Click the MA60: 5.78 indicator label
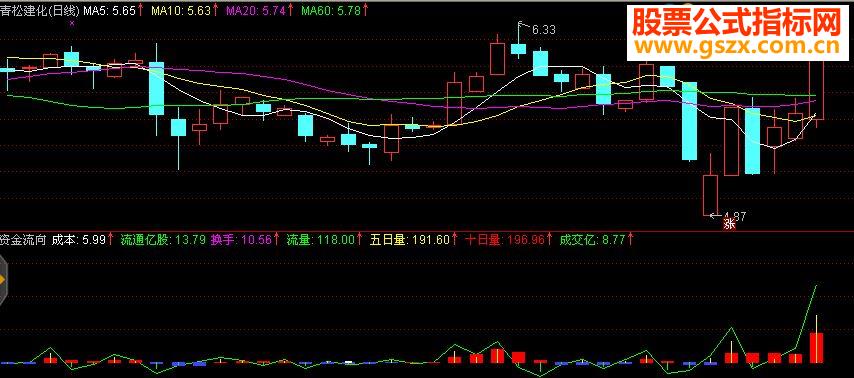 pyautogui.click(x=334, y=10)
